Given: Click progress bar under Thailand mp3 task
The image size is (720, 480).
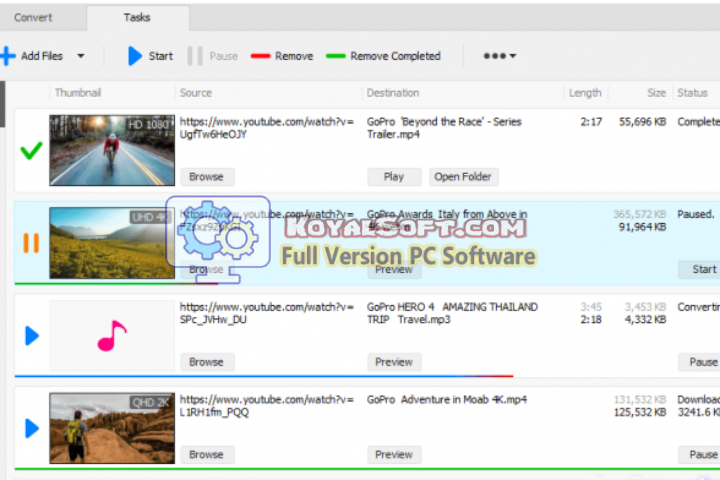Looking at the screenshot, I should point(264,376).
